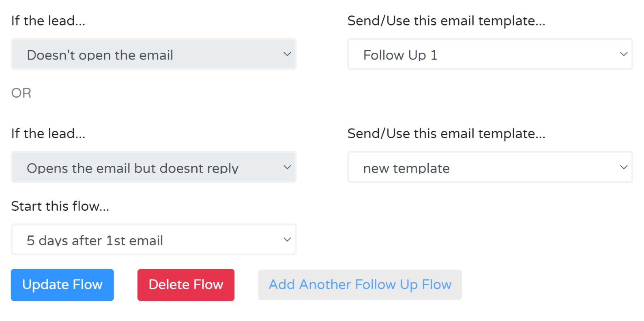This screenshot has height=321, width=644.
Task: Click the blue Update Flow button
Action: (x=62, y=285)
